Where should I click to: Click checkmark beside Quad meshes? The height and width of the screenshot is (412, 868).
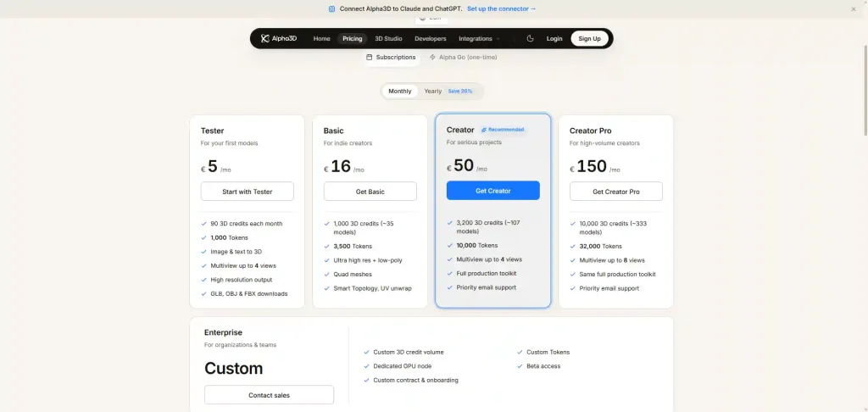click(326, 274)
